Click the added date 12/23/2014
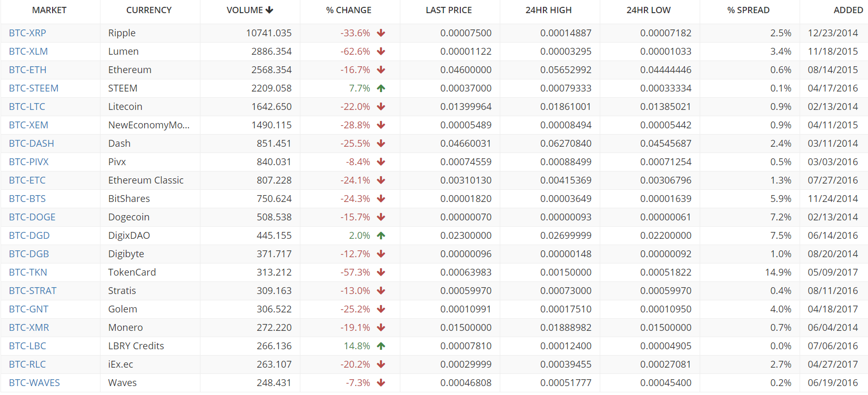Image resolution: width=868 pixels, height=395 pixels. tap(833, 33)
